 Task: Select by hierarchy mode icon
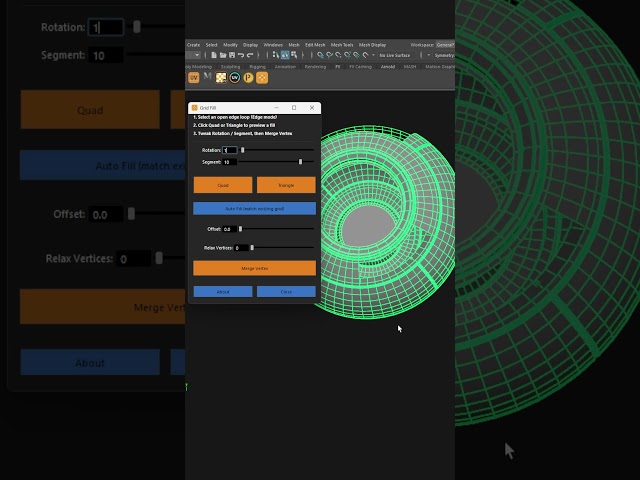pos(276,55)
